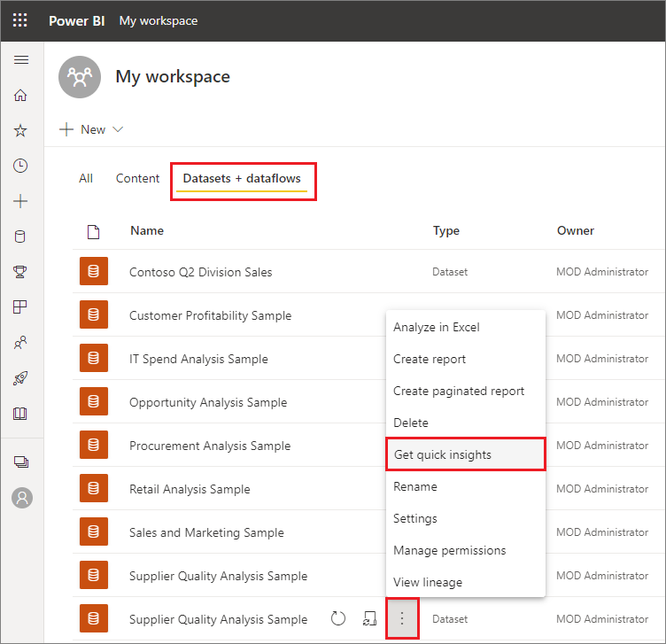Viewport: 666px width, 644px height.
Task: Sort by the Name column header
Action: [147, 230]
